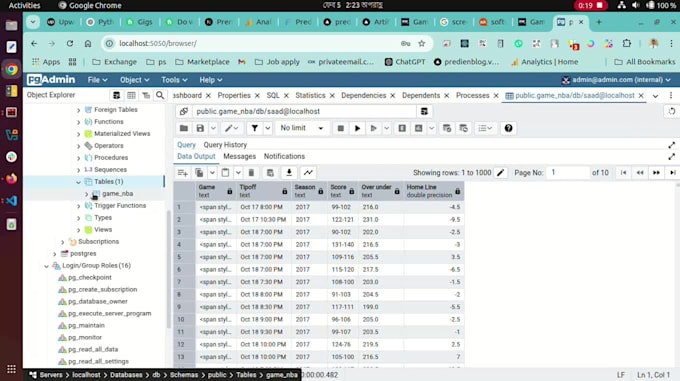Open filter options dropdown arrow
This screenshot has width=680, height=381.
pyautogui.click(x=268, y=128)
